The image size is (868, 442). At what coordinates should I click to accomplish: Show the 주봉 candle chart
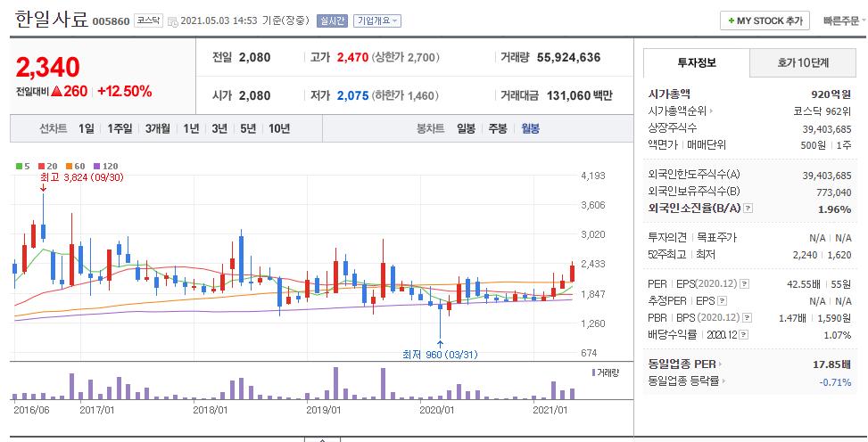(x=498, y=128)
